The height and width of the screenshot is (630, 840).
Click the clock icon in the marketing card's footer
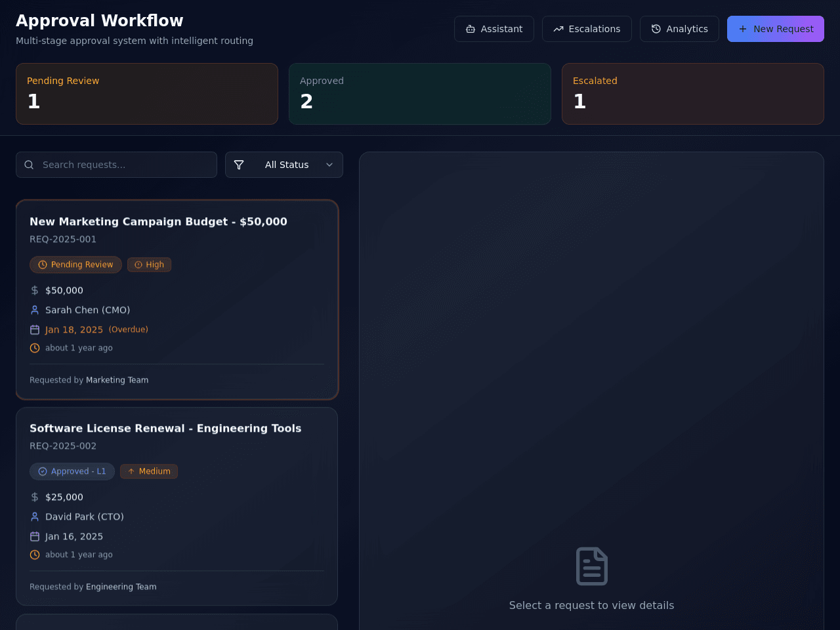click(35, 348)
